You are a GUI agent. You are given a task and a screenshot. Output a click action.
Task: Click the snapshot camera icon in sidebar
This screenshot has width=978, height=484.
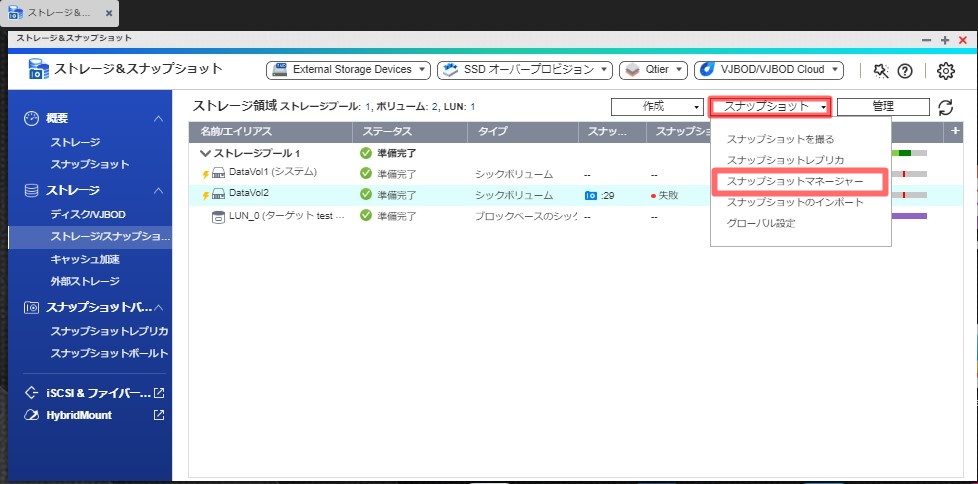pyautogui.click(x=31, y=307)
